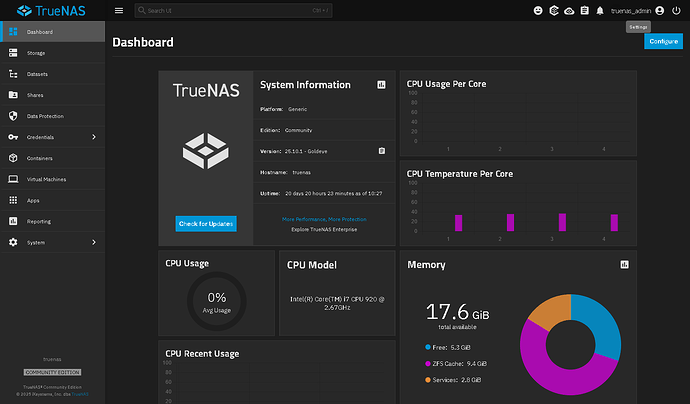Click 17.6 GiB total available text
Viewport: 690px width, 404px height.
point(457,316)
